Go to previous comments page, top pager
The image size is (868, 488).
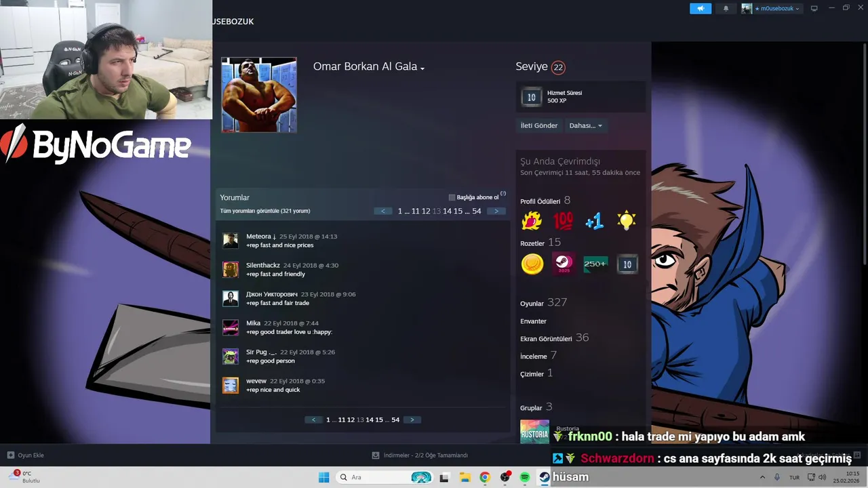tap(382, 211)
